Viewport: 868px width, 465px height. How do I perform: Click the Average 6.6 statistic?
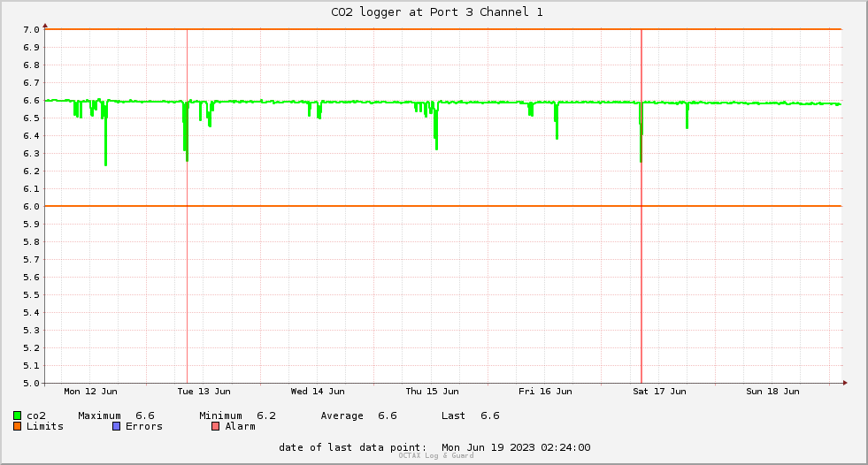358,415
